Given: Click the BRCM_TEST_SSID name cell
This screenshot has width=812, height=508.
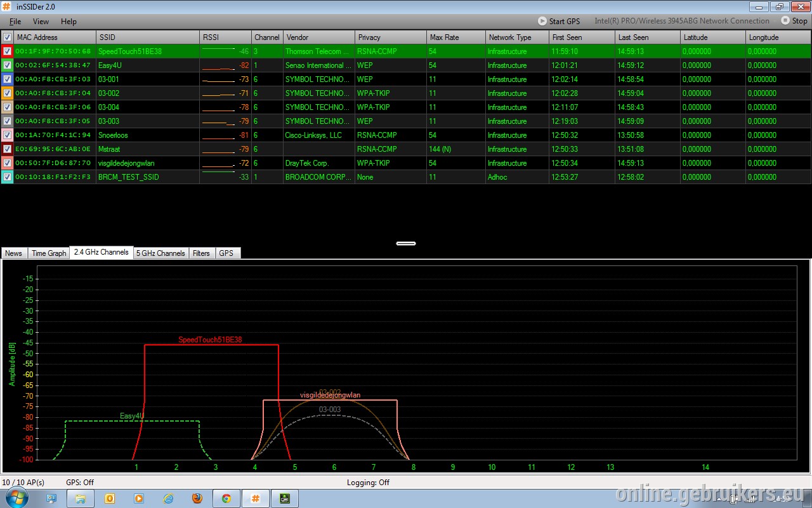Looking at the screenshot, I should click(148, 177).
